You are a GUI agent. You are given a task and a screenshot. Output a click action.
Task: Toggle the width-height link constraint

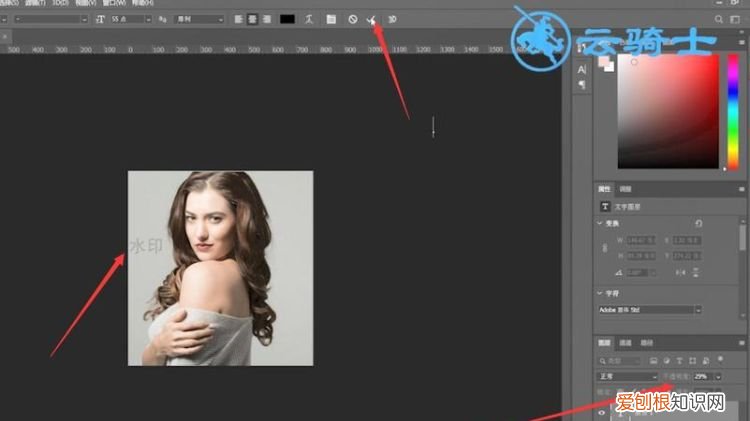coord(603,248)
